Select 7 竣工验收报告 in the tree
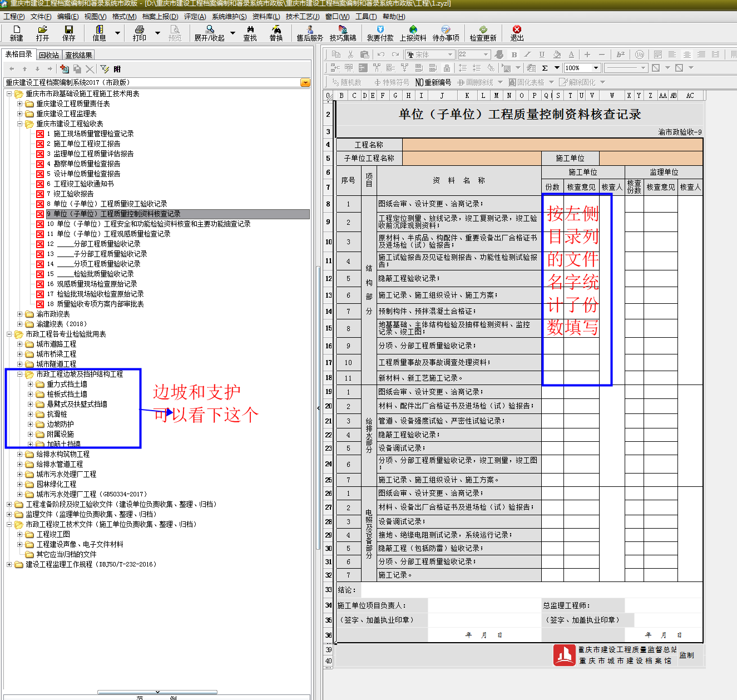This screenshot has height=700, width=737. coord(70,194)
